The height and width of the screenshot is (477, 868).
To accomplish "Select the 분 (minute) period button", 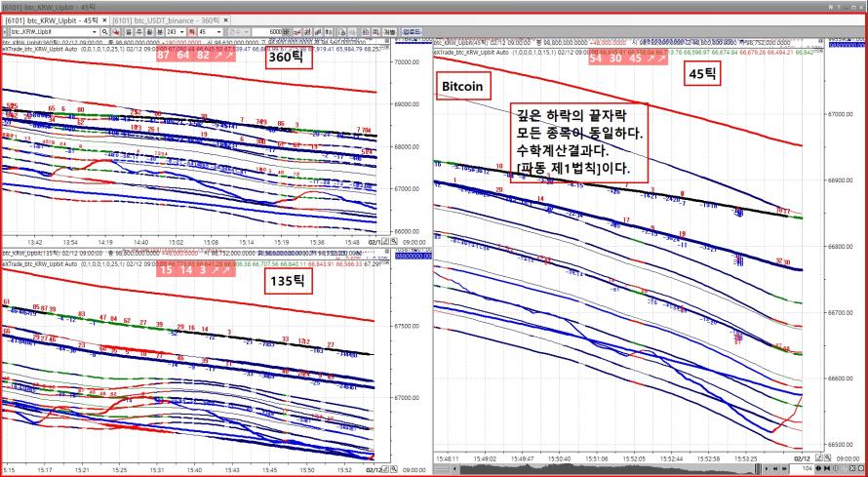I will 159,32.
